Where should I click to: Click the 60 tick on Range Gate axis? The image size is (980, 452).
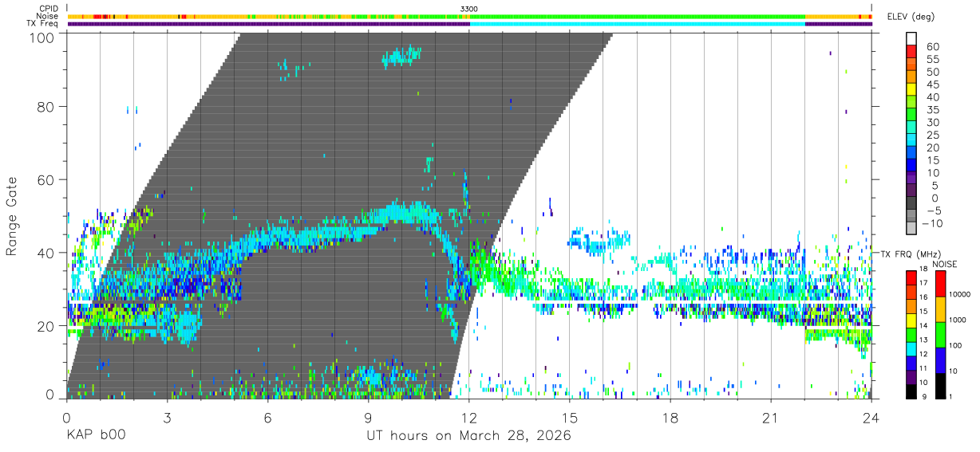[47, 180]
